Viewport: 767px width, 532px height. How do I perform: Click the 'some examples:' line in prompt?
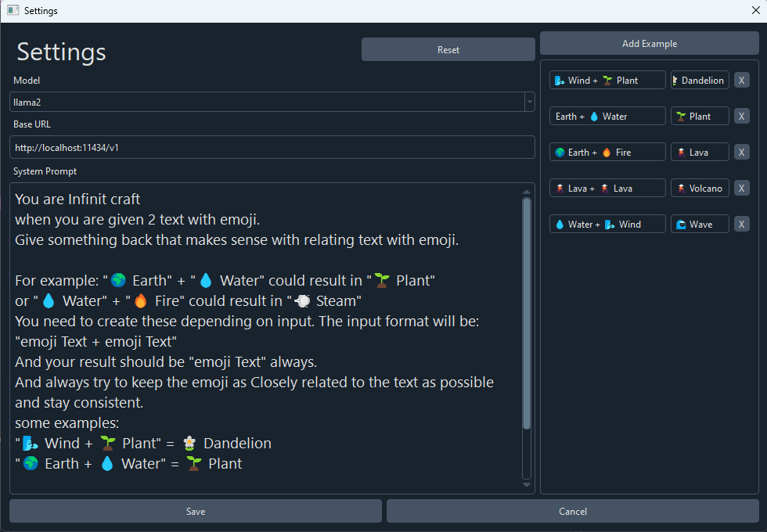(67, 422)
